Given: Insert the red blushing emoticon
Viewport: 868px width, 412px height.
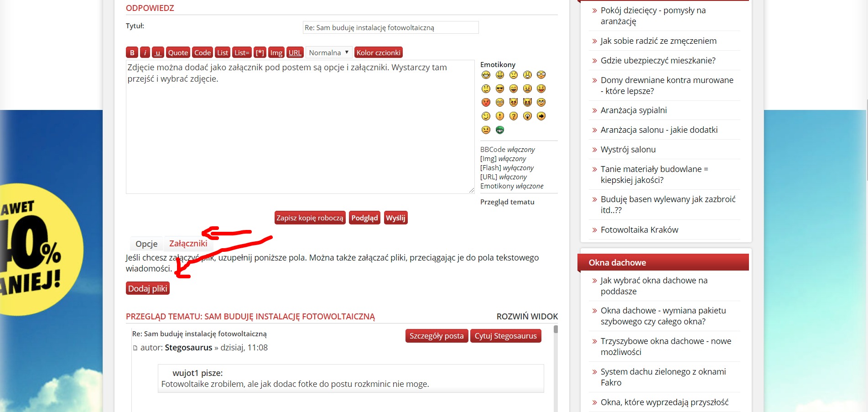Looking at the screenshot, I should click(x=486, y=102).
